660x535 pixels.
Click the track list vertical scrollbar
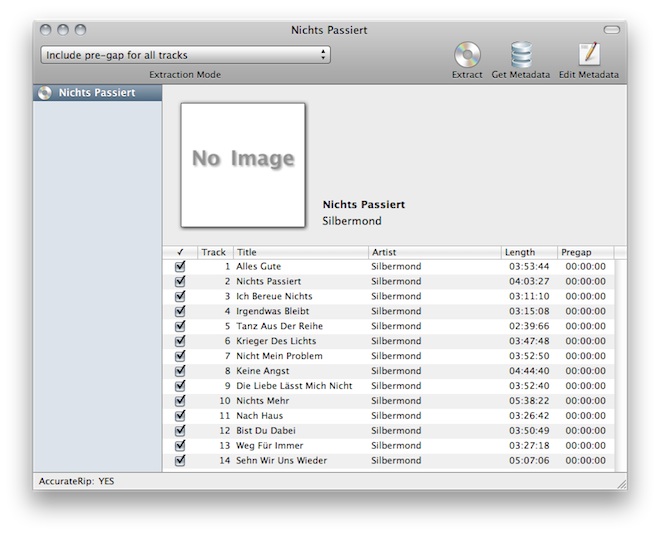620,360
